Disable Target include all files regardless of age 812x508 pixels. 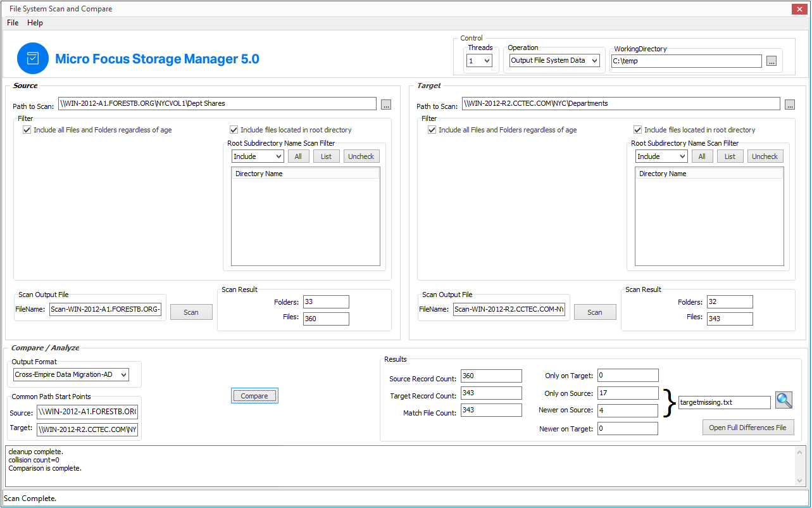[432, 130]
